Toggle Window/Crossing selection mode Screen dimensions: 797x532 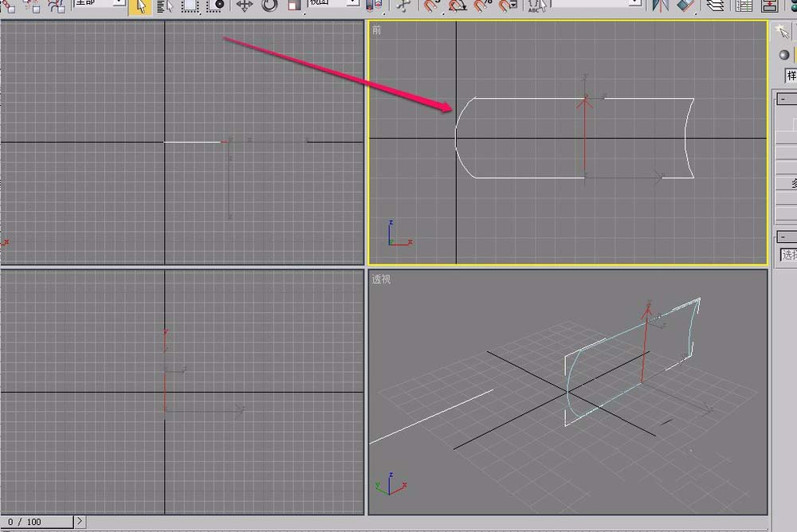tap(215, 6)
